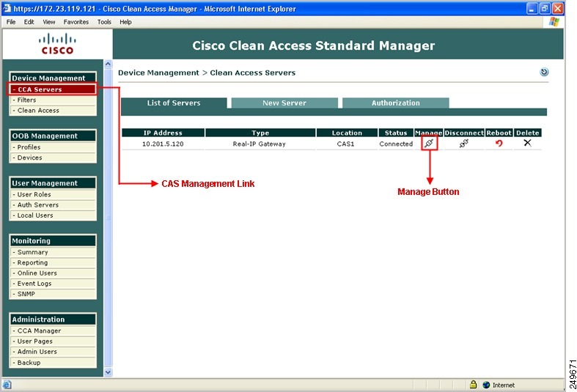Open the Admin Users link
The image size is (577, 392).
pos(52,352)
